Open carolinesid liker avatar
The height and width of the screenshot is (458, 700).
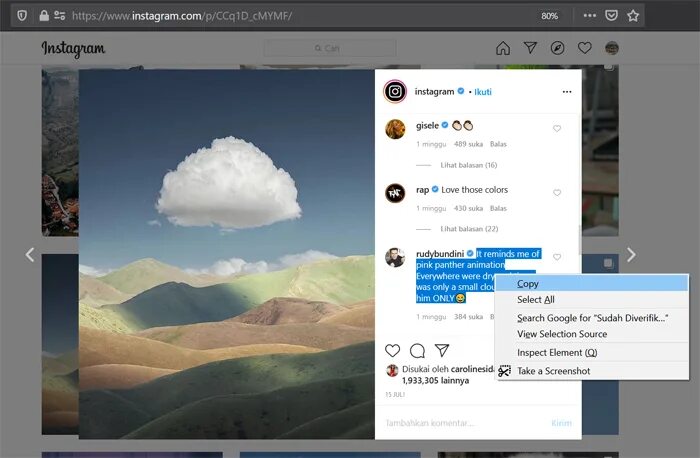point(392,370)
